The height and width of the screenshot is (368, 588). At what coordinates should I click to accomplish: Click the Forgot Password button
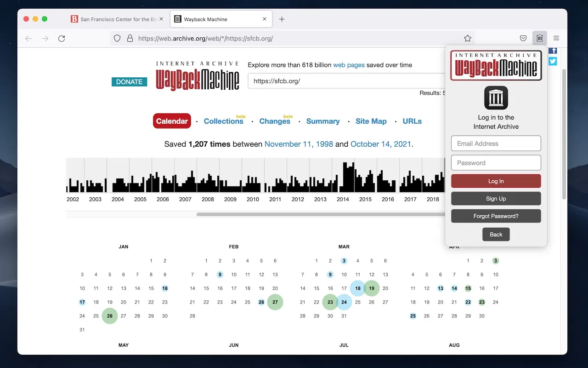tap(496, 216)
